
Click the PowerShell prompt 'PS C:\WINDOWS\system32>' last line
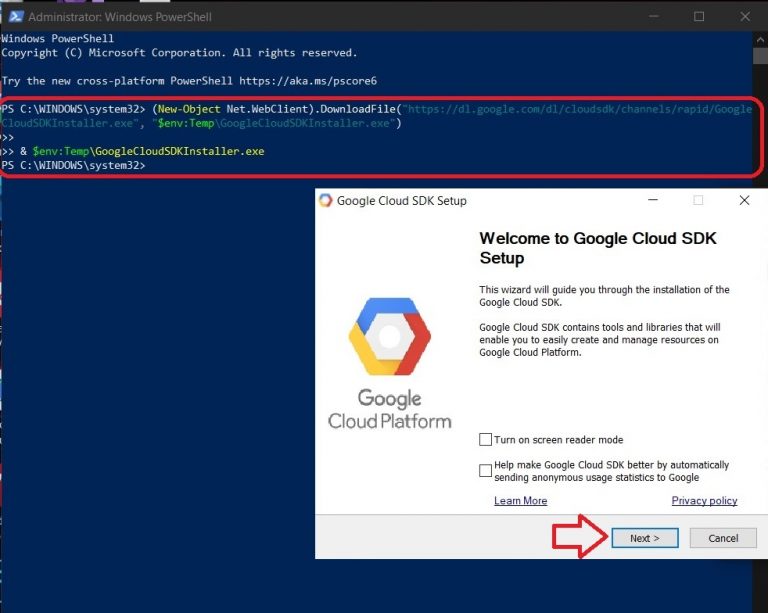coord(73,165)
